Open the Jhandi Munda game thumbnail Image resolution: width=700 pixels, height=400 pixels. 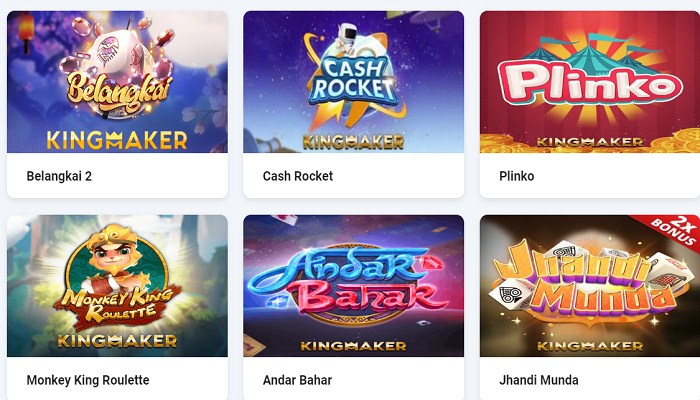tap(590, 286)
